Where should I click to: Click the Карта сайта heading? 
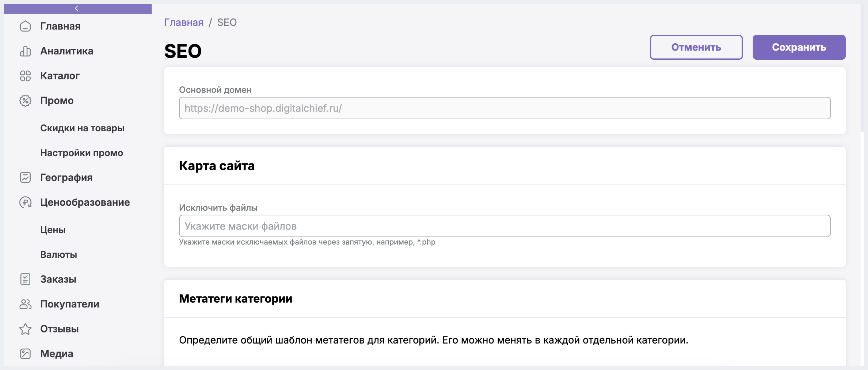click(x=217, y=165)
